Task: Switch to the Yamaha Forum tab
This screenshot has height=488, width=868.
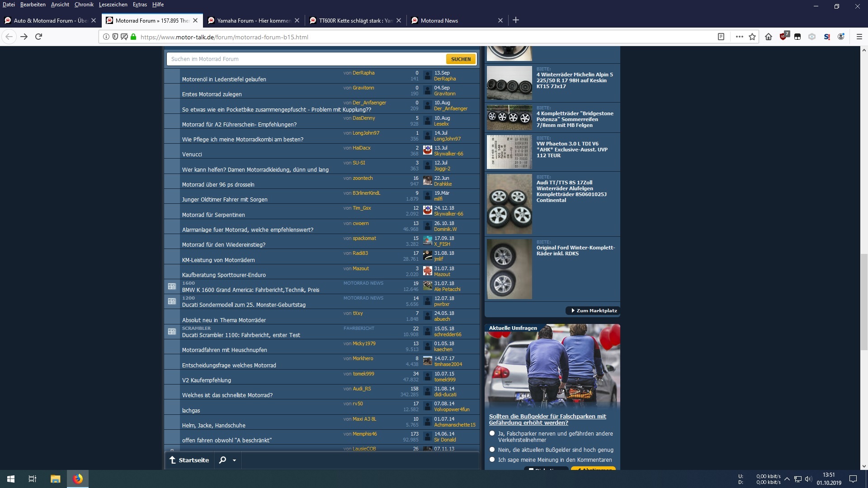Action: tap(253, 20)
